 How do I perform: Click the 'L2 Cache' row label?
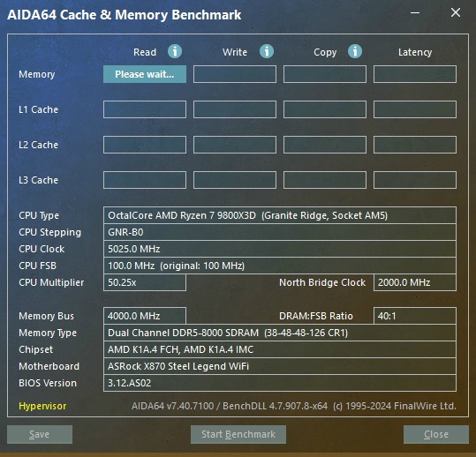tap(38, 145)
